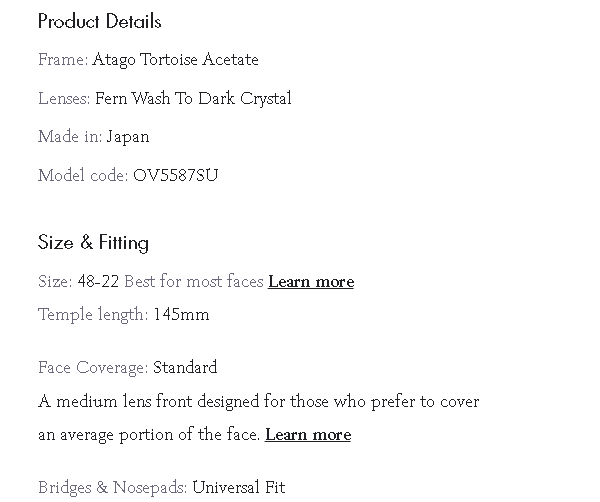This screenshot has width=600, height=502.
Task: Click the medium lens front description sentence
Action: [258, 402]
